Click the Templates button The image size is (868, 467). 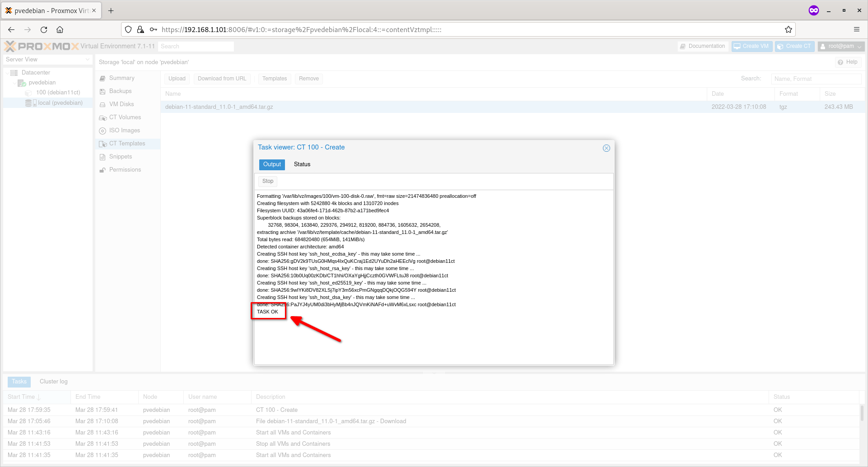point(275,79)
